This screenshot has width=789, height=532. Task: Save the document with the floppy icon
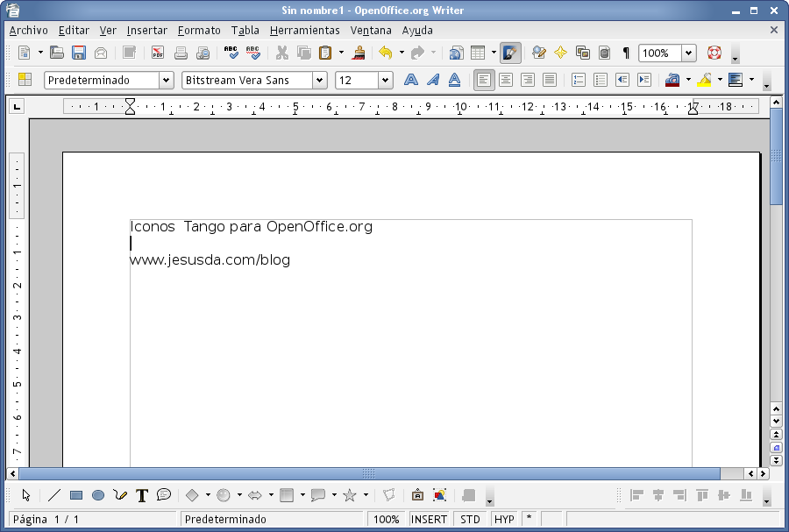(79, 53)
